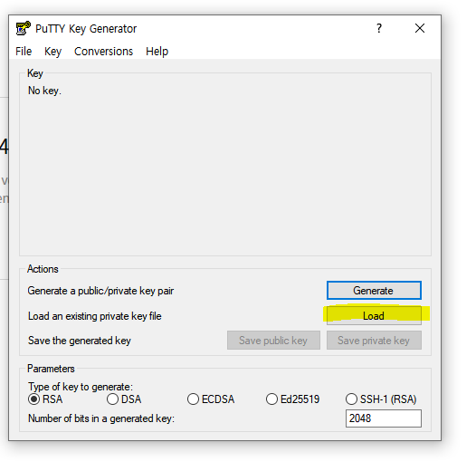Select the SSH-1 (RSA) key type
The image size is (476, 471).
coord(381,399)
